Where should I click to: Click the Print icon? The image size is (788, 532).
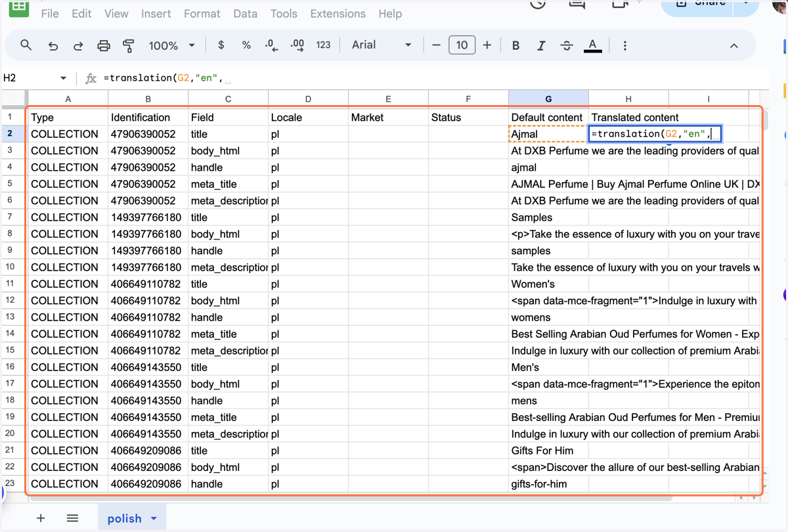104,45
